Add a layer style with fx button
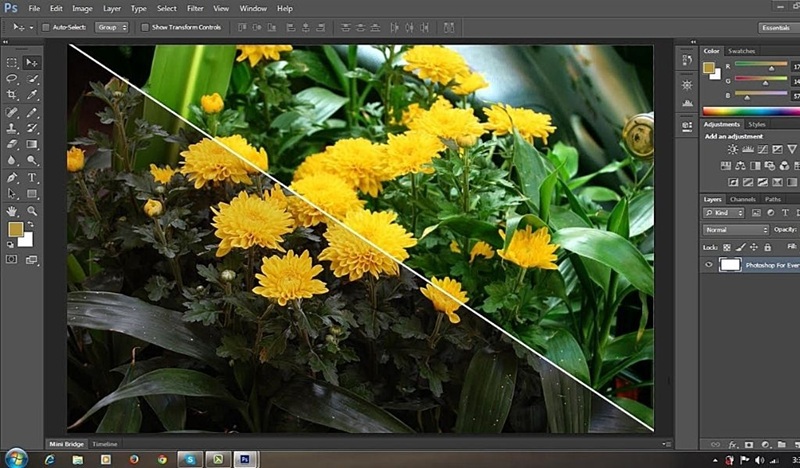This screenshot has height=468, width=800. [x=733, y=445]
